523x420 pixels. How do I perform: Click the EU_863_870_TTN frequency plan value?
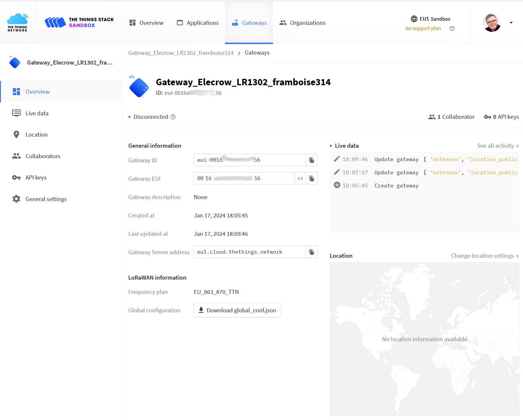pos(216,292)
